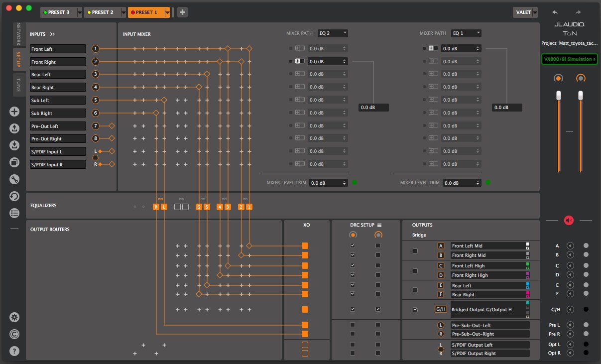Open the EQ 2 mixer path dropdown

tap(333, 33)
